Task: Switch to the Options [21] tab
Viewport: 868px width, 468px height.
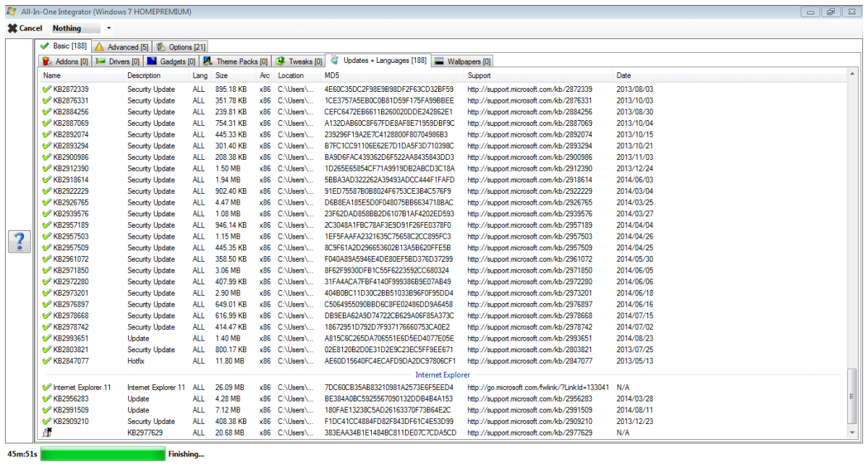Action: tap(181, 47)
